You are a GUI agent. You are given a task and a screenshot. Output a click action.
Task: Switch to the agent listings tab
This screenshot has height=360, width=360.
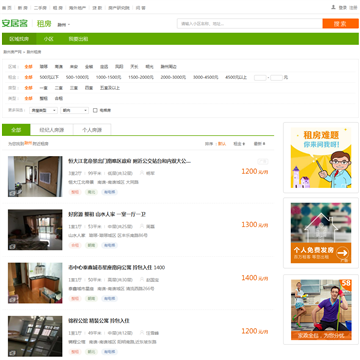(x=52, y=130)
